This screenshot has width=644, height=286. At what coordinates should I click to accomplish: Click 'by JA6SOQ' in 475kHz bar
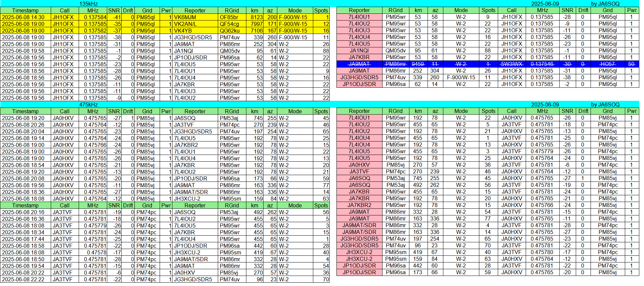(605, 105)
